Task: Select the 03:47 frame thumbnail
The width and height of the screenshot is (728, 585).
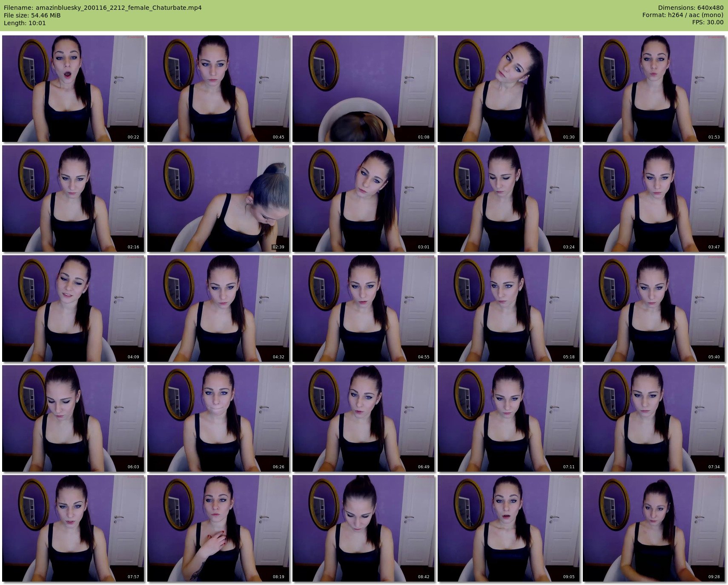Action: click(x=654, y=199)
